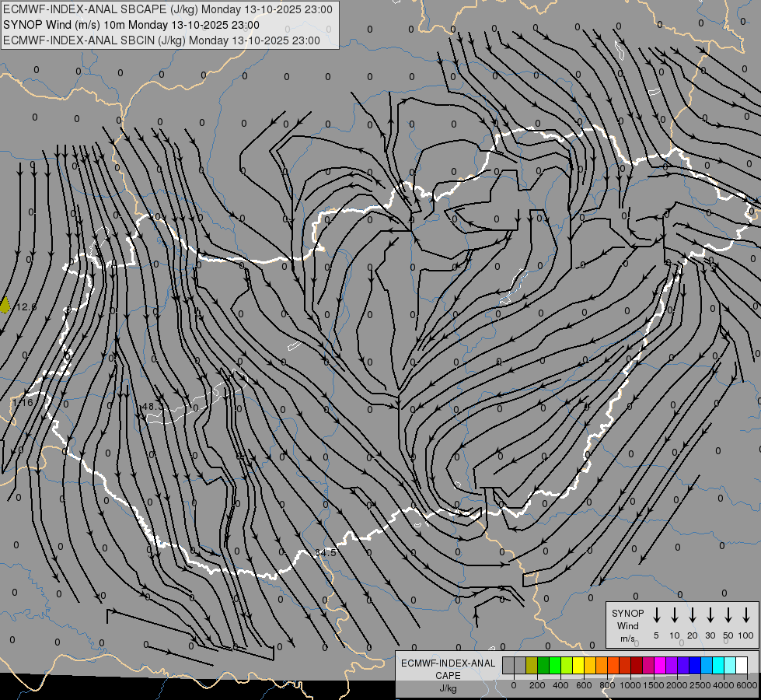Pick the dark red swatch right of 1000
Viewport: 761px width, 700px height.
tap(637, 665)
